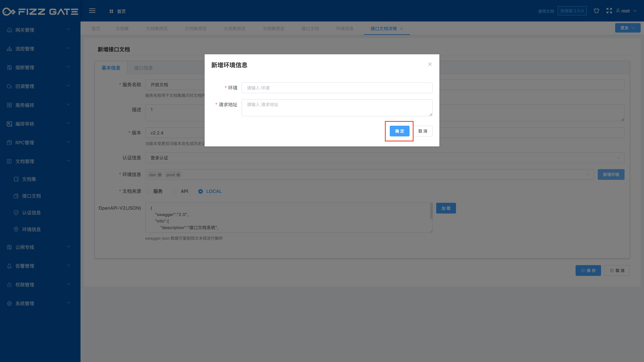Switch to the 环境信息 tab
Screen dimensions: 644x362
click(345, 28)
